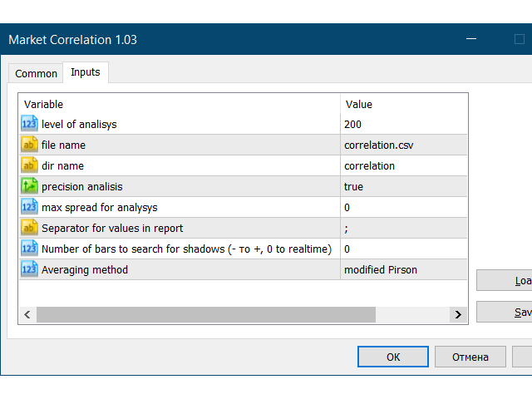Click the string icon beside Separator for values
This screenshot has width=532, height=399.
(x=29, y=228)
